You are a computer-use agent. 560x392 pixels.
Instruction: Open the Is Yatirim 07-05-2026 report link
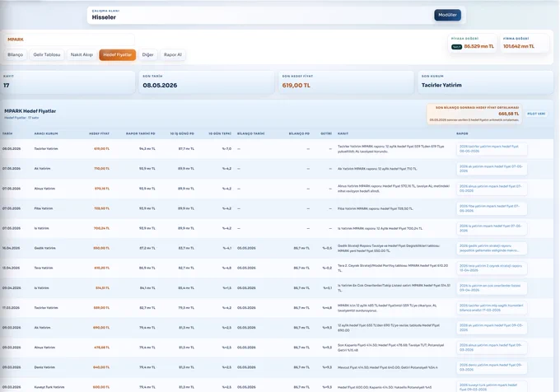tap(492, 228)
